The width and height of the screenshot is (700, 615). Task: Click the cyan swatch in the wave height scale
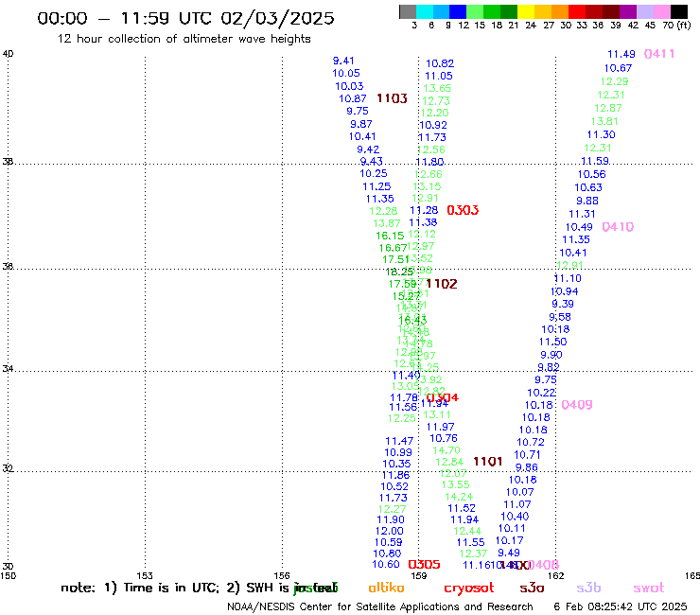[425, 11]
